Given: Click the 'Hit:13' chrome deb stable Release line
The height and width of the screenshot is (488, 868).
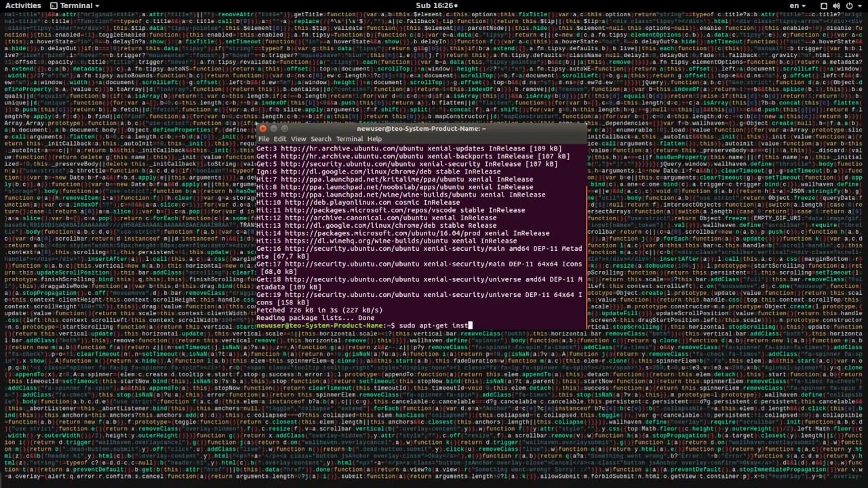Looking at the screenshot, I should pos(376,225).
